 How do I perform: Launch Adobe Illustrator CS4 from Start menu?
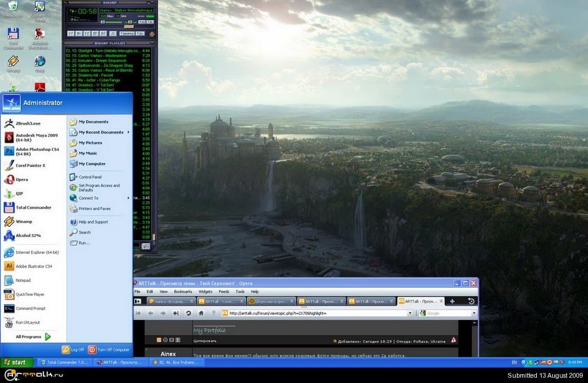[x=34, y=267]
